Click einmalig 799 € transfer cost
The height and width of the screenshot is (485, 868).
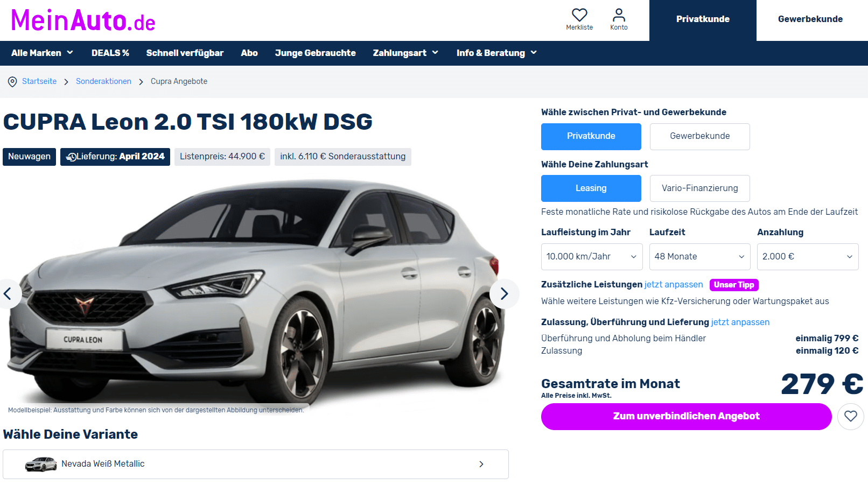coord(827,338)
